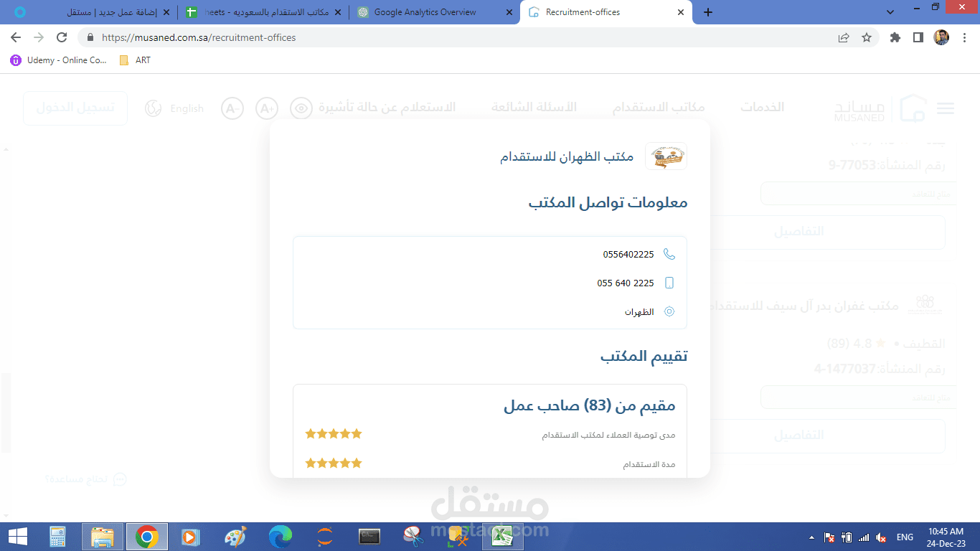The width and height of the screenshot is (980, 551).
Task: Click the phone number 0556402225
Action: pyautogui.click(x=628, y=254)
